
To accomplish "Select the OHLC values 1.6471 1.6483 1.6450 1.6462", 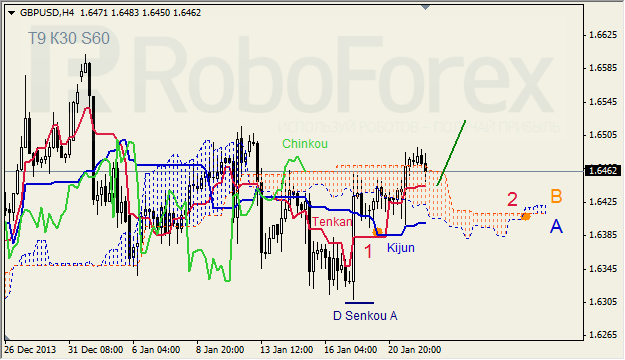I will [140, 13].
